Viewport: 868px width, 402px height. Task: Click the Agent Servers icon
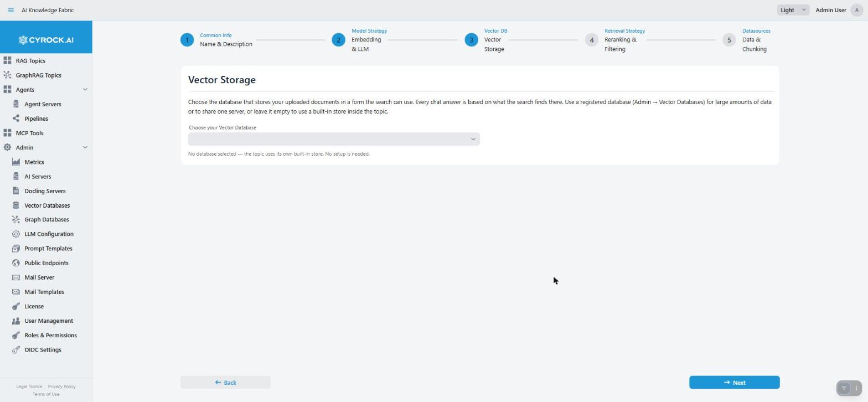(16, 104)
